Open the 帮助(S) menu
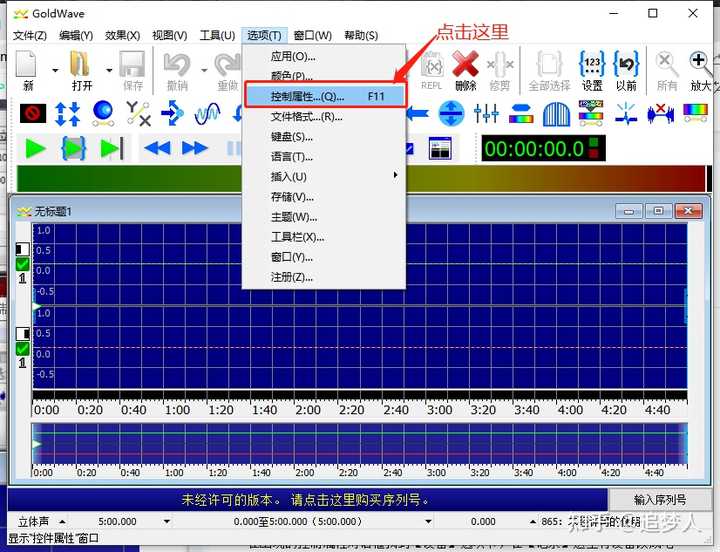720x552 pixels. coord(361,35)
